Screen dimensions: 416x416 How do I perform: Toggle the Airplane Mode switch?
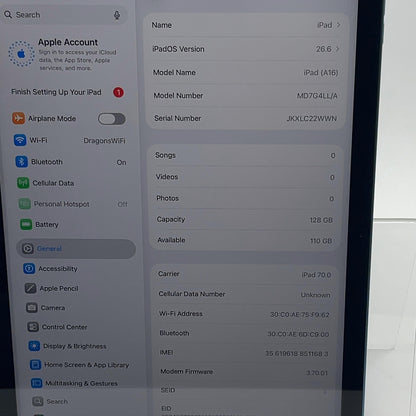(x=112, y=119)
